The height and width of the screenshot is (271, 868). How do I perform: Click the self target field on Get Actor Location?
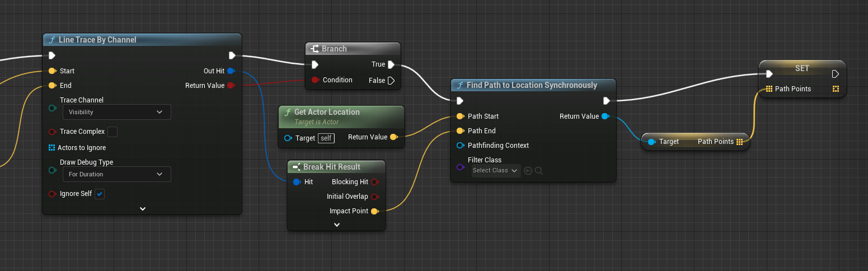tap(326, 138)
